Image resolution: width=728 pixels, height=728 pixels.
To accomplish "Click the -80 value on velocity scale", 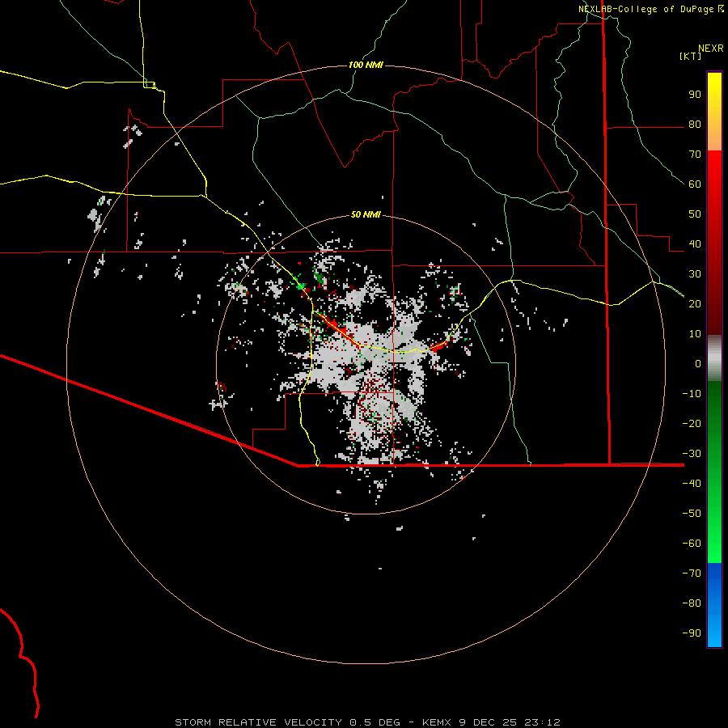I will (692, 603).
